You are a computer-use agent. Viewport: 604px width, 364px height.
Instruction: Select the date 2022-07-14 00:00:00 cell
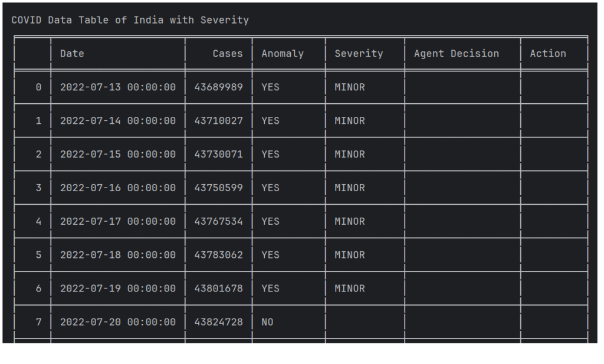click(x=118, y=121)
